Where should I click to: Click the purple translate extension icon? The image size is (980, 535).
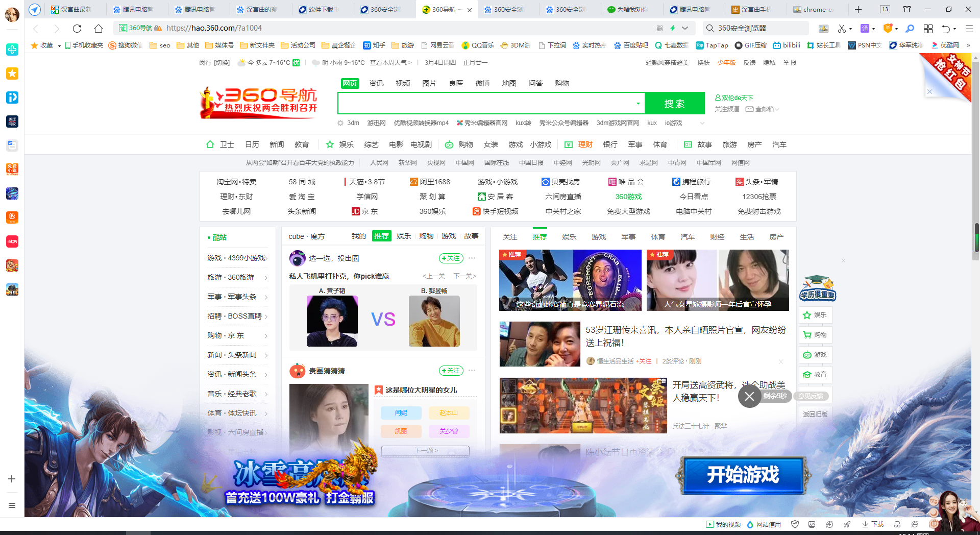pyautogui.click(x=865, y=28)
